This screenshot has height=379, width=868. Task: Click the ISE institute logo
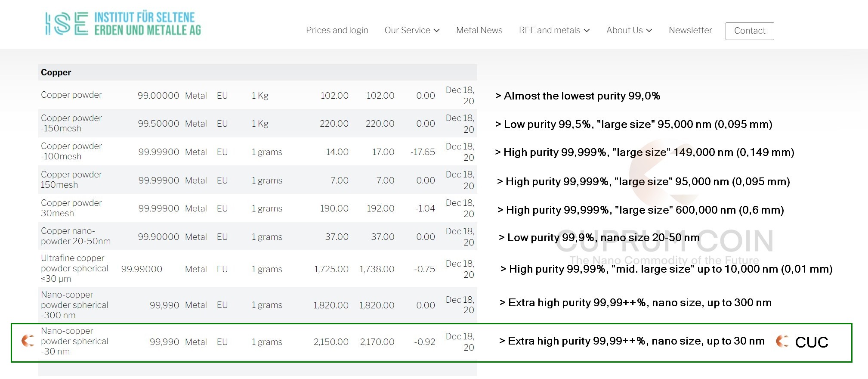[x=123, y=24]
